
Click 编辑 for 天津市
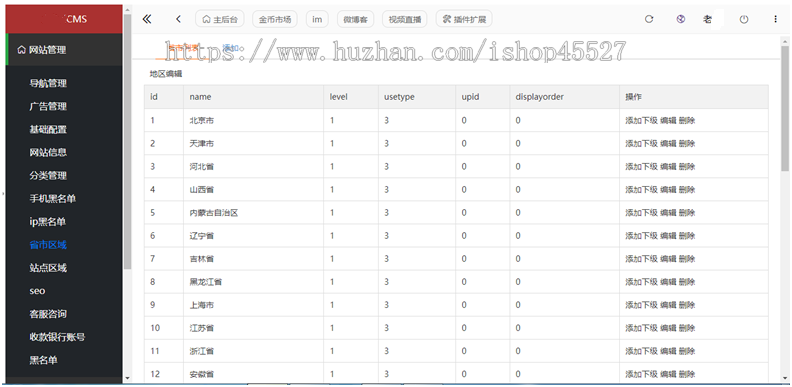[x=668, y=143]
